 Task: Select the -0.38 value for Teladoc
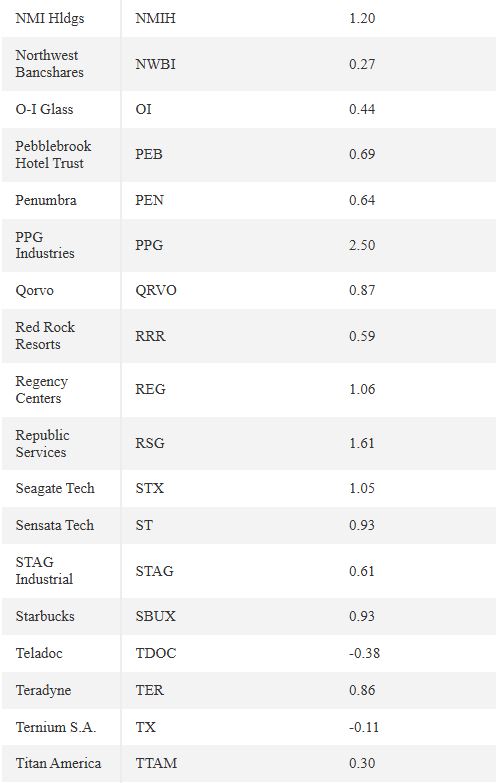tap(364, 653)
